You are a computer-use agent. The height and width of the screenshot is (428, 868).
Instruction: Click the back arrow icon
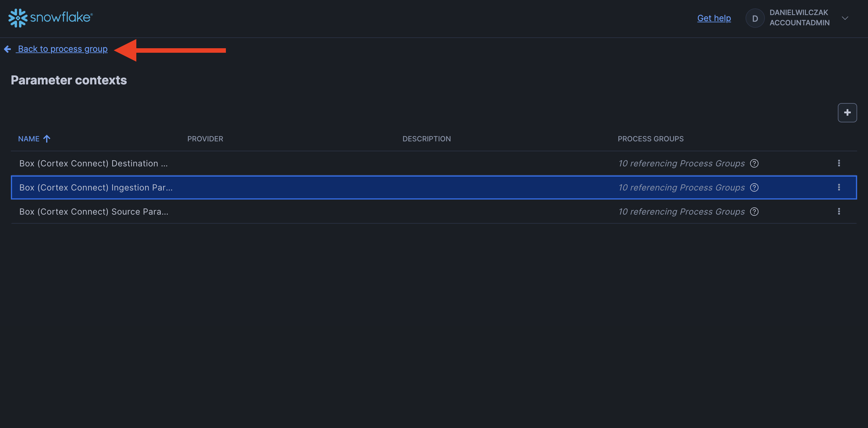click(x=8, y=49)
